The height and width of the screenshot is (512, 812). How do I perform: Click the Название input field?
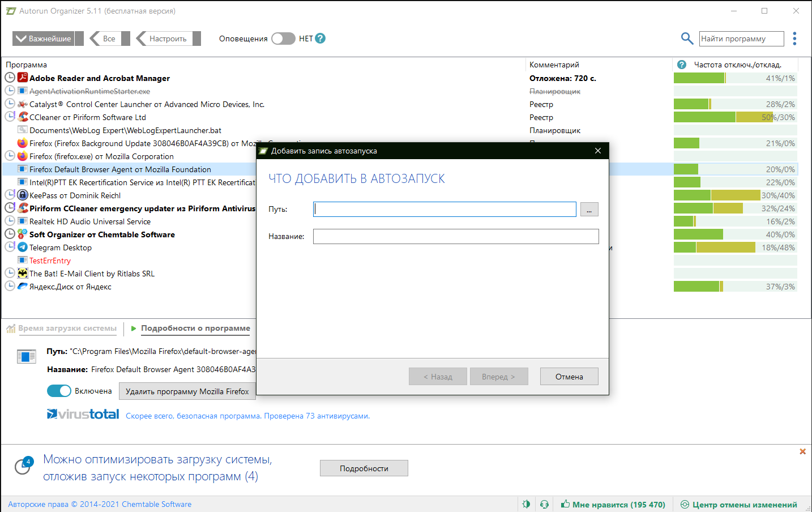coord(456,236)
